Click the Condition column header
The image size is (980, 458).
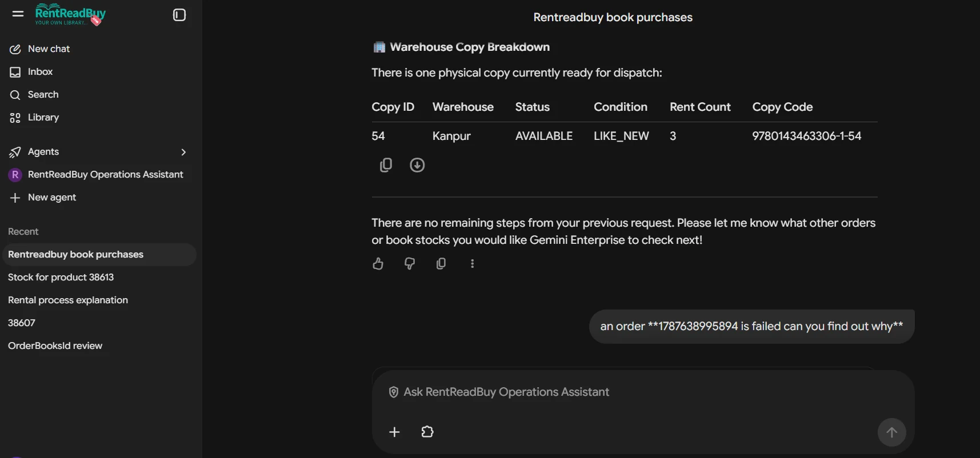click(621, 107)
